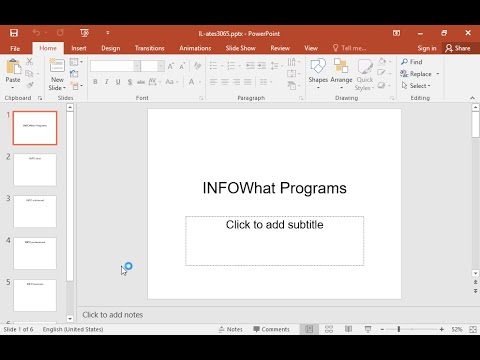
Task: Start presentation from beginning icon in title bar
Action: click(84, 33)
